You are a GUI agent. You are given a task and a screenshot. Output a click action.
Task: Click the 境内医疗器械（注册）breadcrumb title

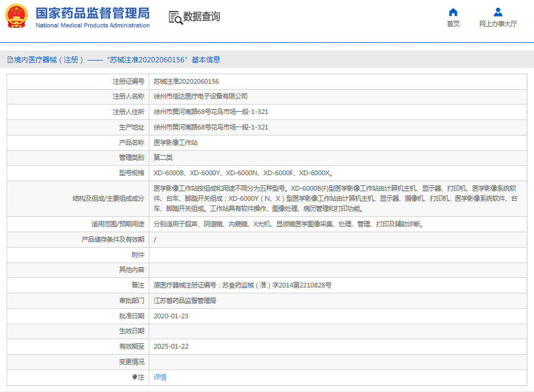[x=49, y=60]
